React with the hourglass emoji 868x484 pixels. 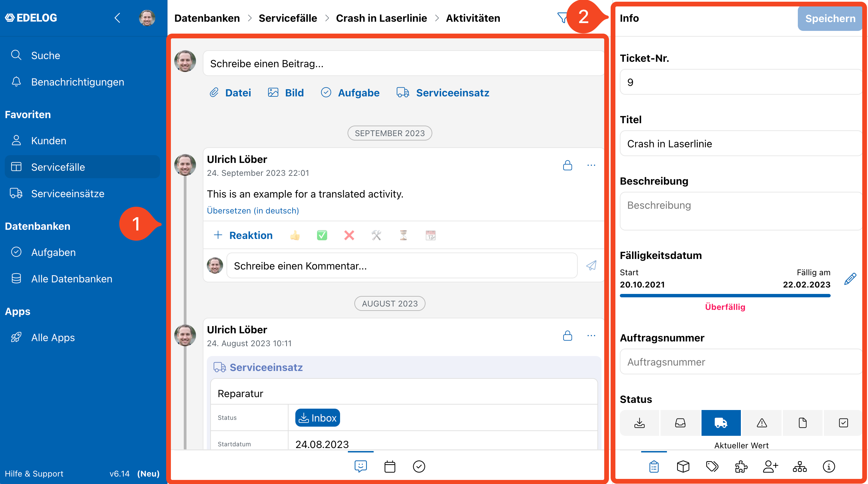click(x=403, y=235)
